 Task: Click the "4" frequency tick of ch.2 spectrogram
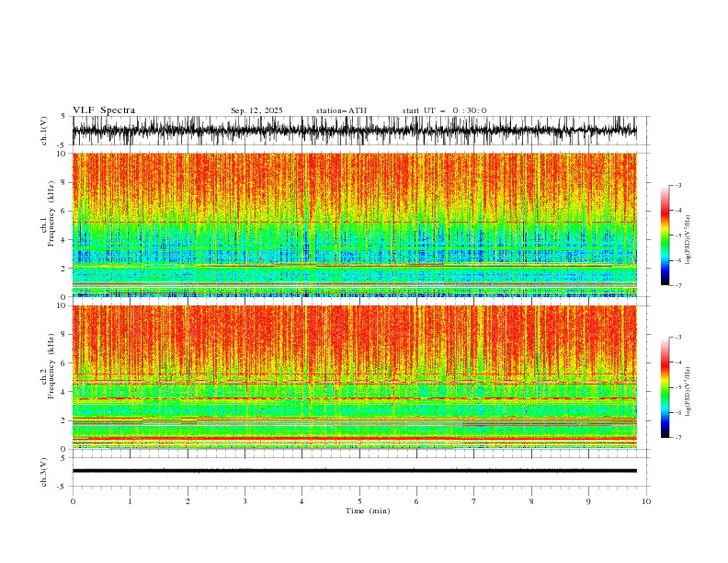(x=63, y=392)
